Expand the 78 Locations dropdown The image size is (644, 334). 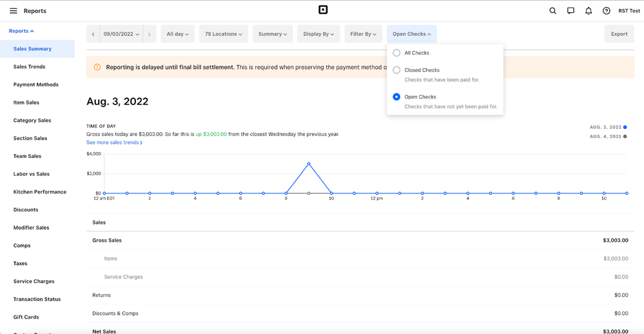[223, 34]
